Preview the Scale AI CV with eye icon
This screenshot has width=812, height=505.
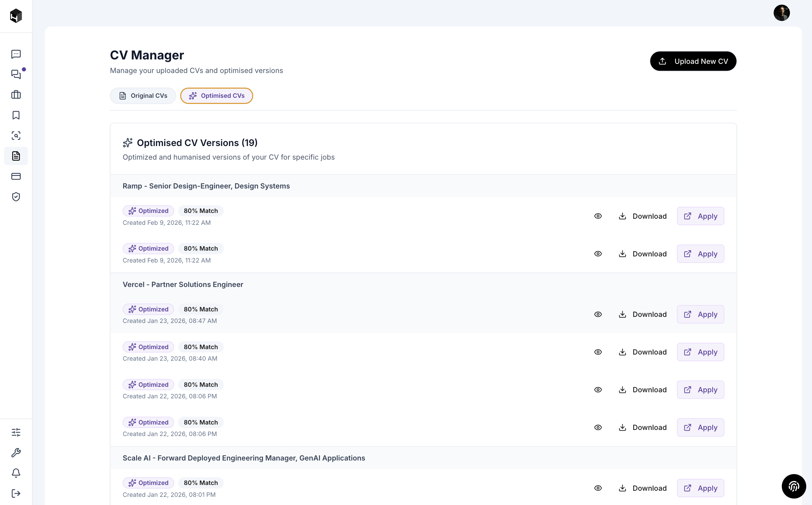[x=598, y=488]
